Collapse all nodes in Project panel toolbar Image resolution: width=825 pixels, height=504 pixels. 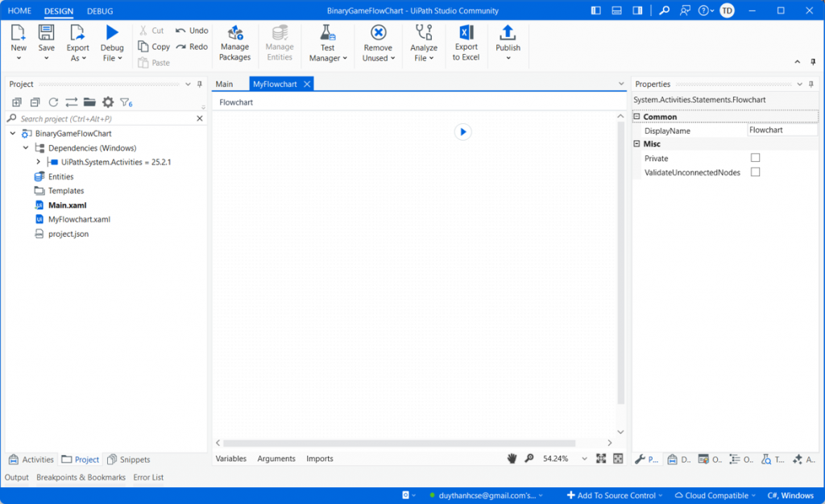coord(35,102)
